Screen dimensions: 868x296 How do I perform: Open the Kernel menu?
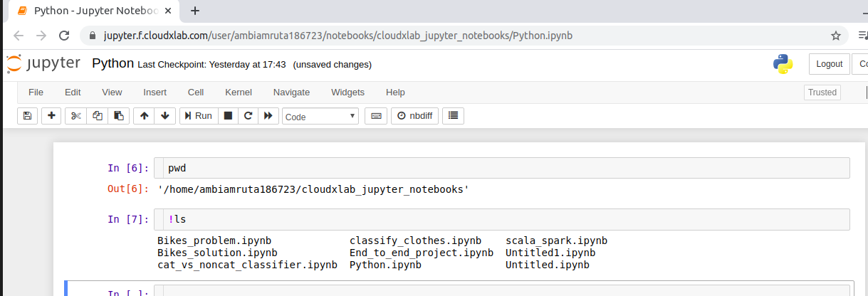(x=238, y=92)
